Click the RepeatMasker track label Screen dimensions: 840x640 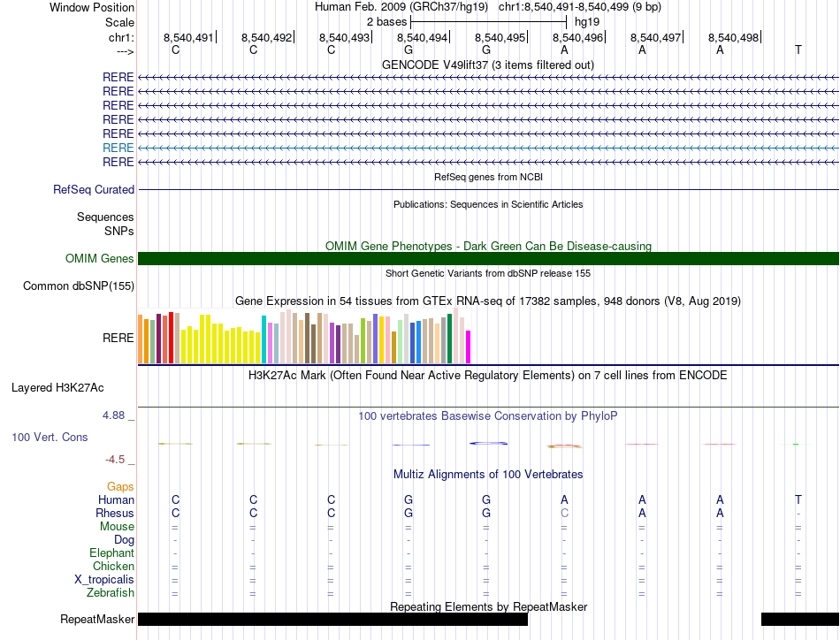click(97, 619)
